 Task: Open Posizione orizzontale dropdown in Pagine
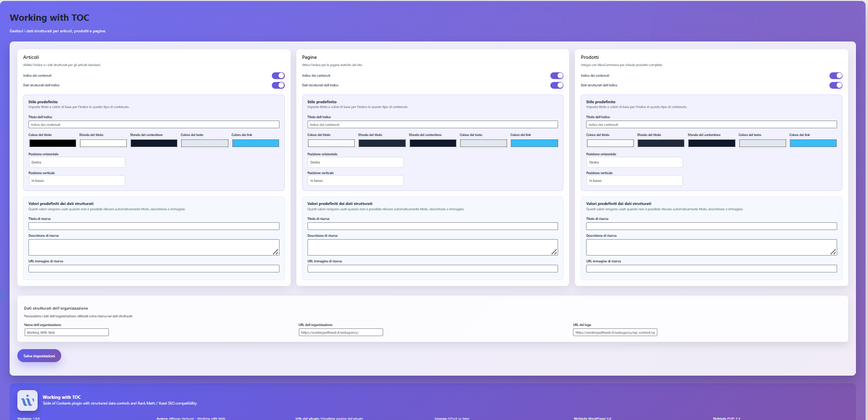356,163
